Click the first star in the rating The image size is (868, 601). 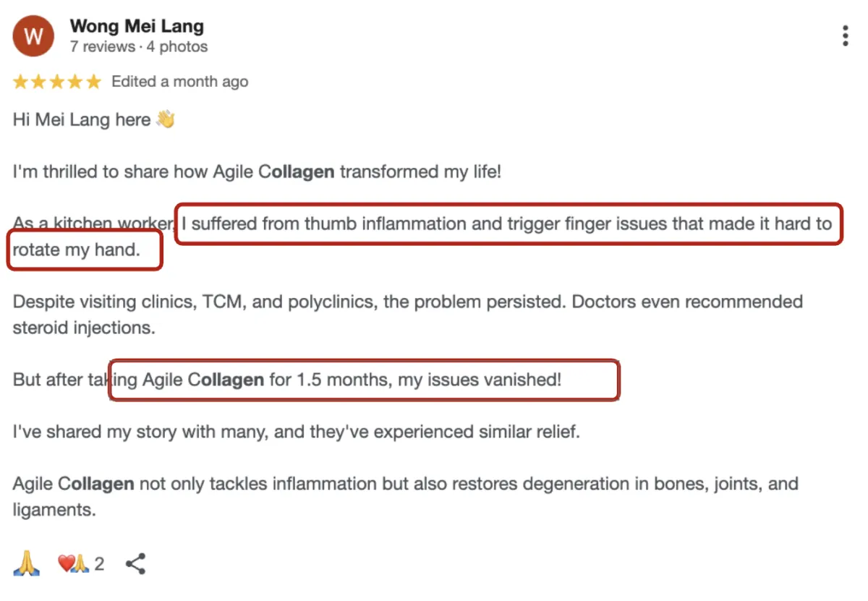tap(20, 82)
